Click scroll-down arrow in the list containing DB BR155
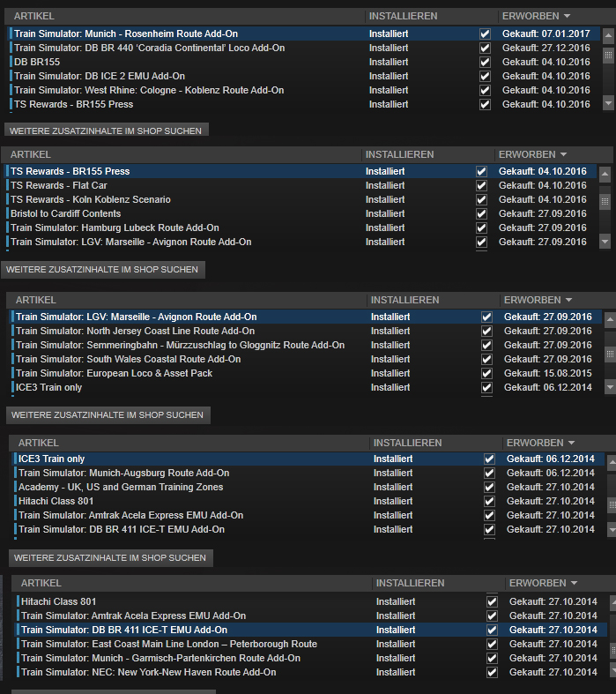Image resolution: width=616 pixels, height=694 pixels. [608, 103]
